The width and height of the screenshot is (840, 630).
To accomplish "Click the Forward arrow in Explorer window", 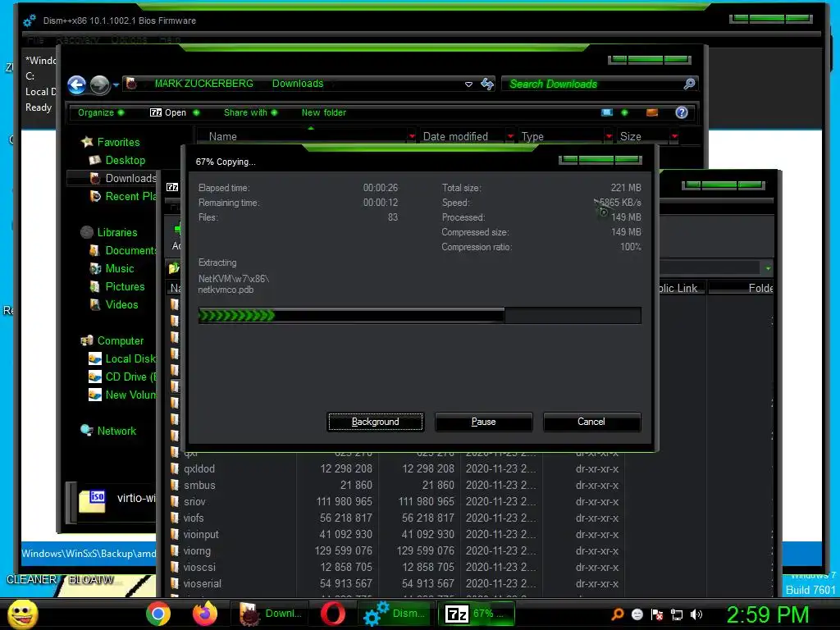I will (x=99, y=84).
